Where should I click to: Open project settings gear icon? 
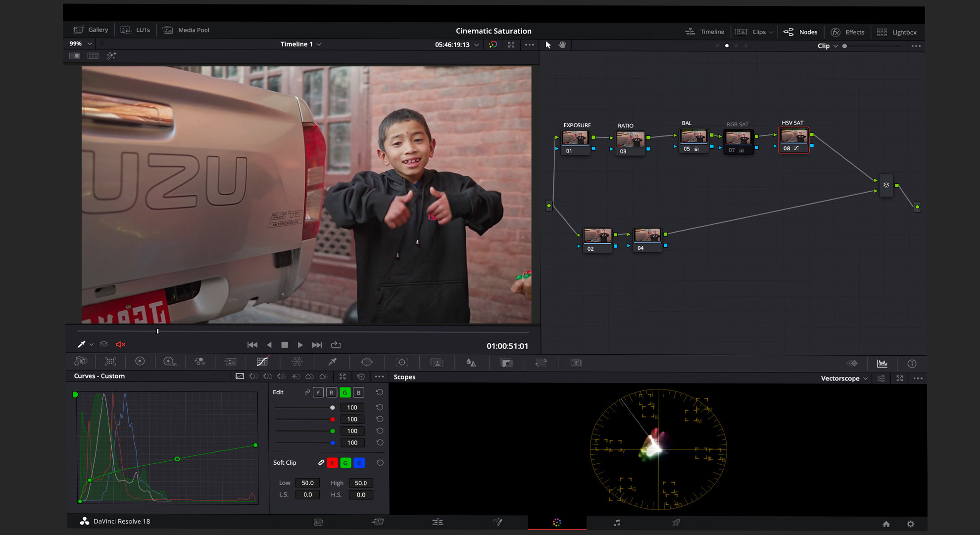point(910,524)
